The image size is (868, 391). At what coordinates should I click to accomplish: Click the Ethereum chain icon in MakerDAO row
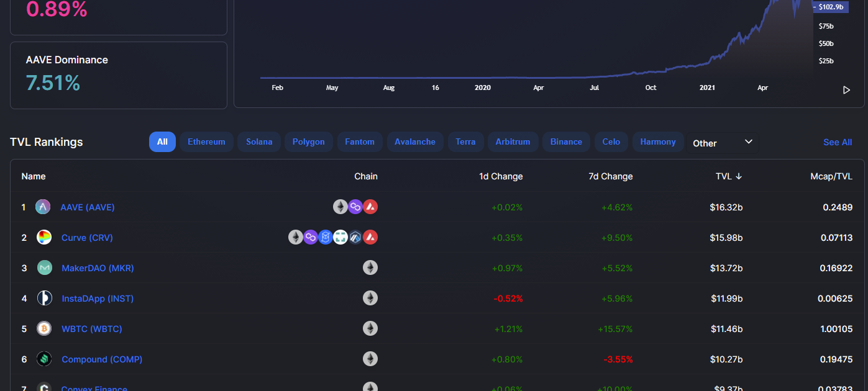pyautogui.click(x=370, y=268)
